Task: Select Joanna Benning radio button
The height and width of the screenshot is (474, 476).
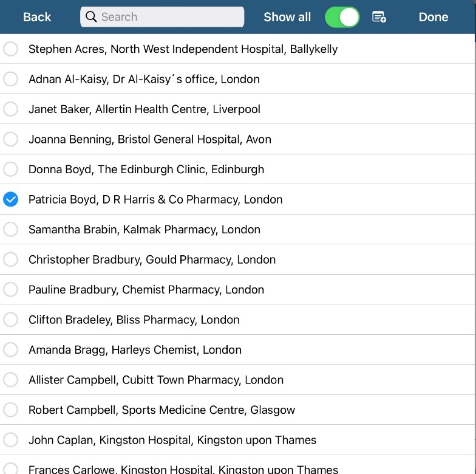Action: click(11, 139)
